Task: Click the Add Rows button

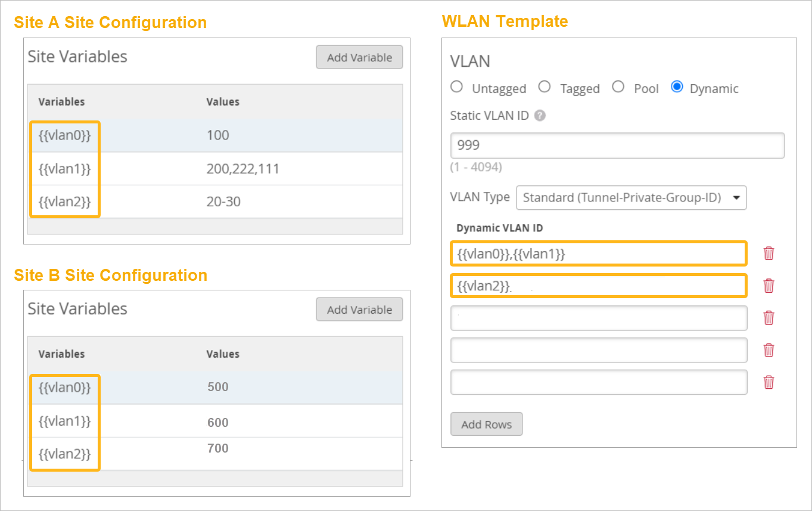Action: [x=486, y=425]
